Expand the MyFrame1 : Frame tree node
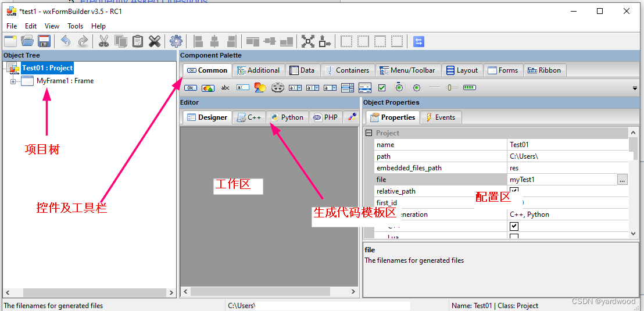 click(x=13, y=81)
